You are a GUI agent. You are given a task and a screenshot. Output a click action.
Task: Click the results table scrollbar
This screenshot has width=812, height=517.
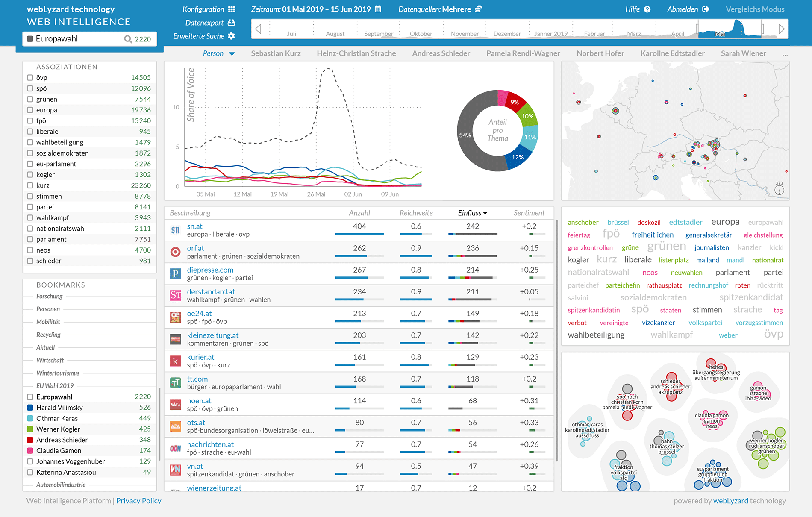[x=556, y=341]
